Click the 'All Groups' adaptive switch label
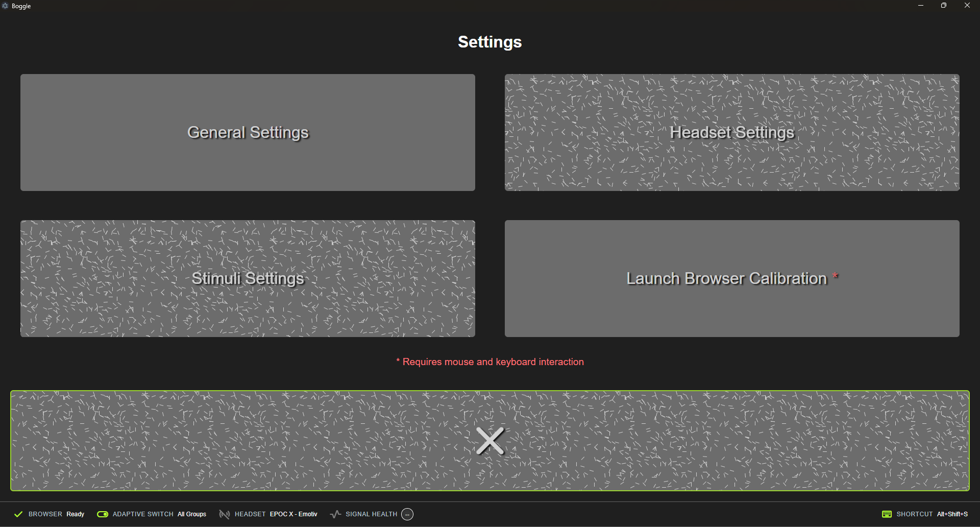The width and height of the screenshot is (980, 527). click(192, 514)
